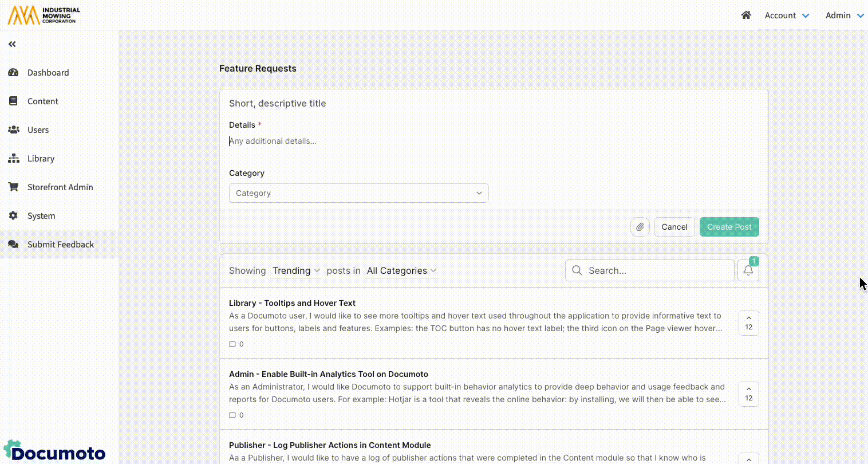Open the notifications bell icon
The height and width of the screenshot is (464, 868).
point(748,270)
